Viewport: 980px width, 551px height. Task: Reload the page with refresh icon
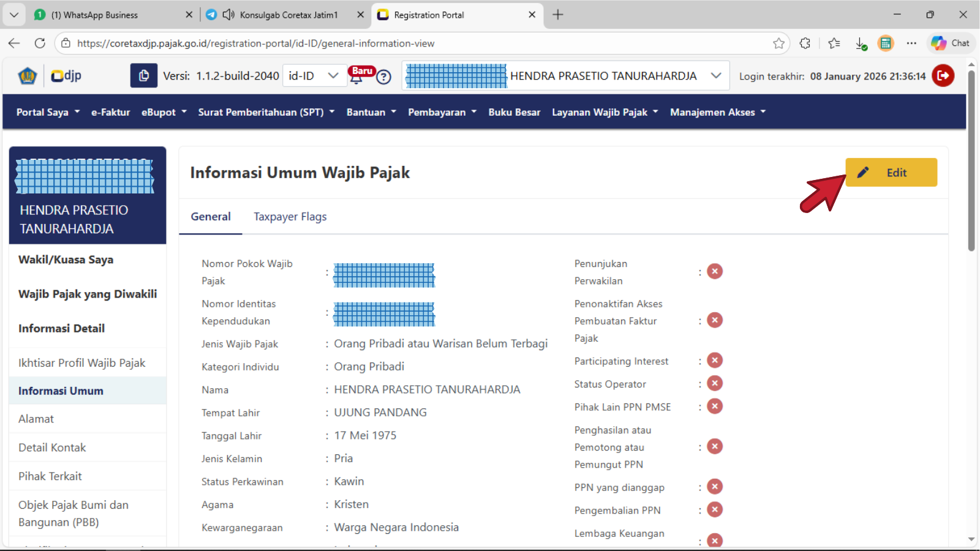tap(40, 43)
